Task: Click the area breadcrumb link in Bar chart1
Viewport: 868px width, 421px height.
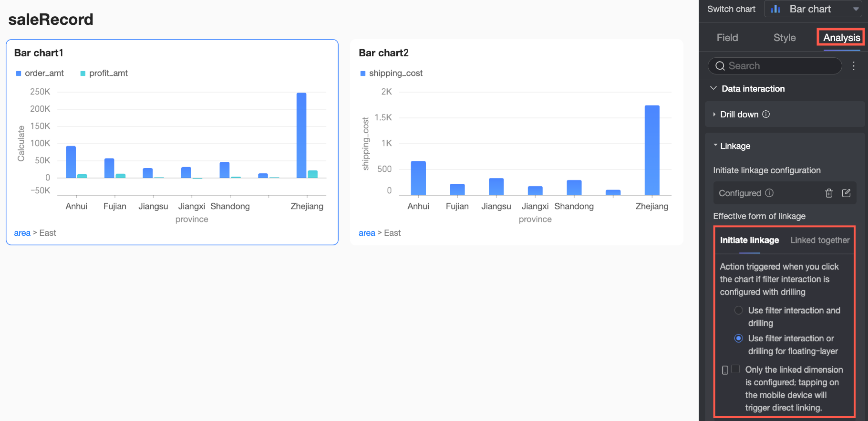Action: (22, 233)
